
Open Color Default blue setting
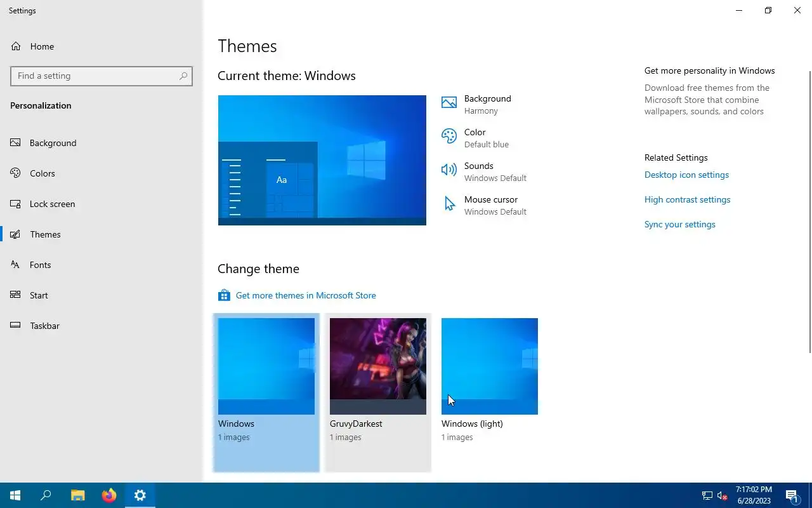click(x=486, y=138)
